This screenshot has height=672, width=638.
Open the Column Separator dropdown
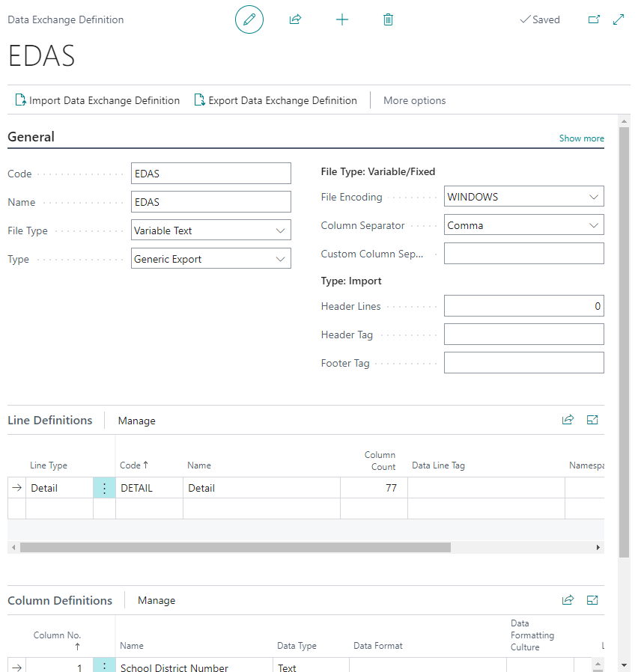click(x=596, y=224)
